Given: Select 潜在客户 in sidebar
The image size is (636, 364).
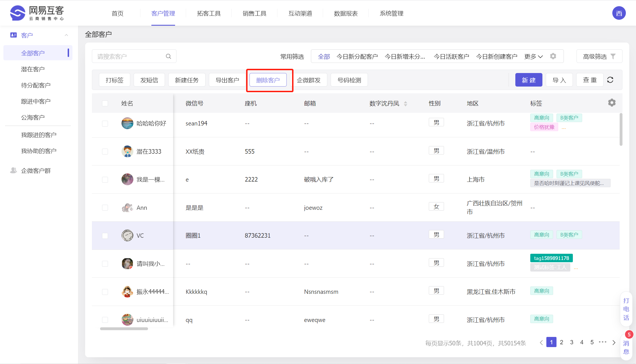Looking at the screenshot, I should (33, 69).
